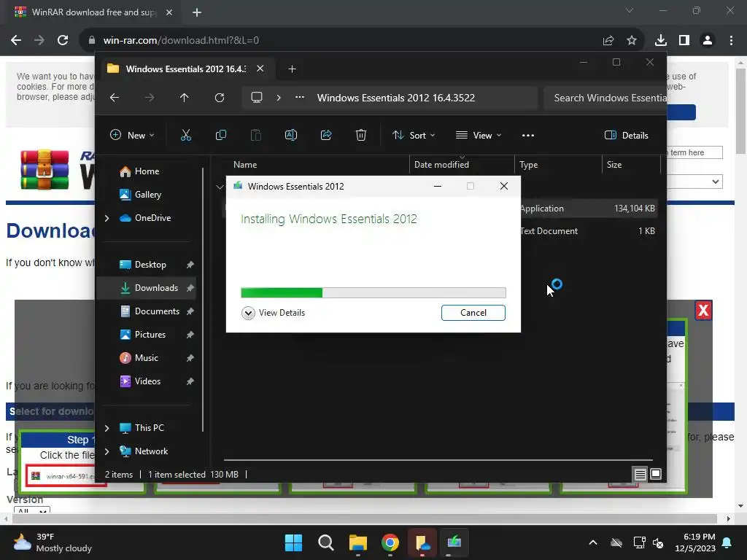Switch to Chrome in taskbar
The height and width of the screenshot is (560, 747).
pos(390,542)
